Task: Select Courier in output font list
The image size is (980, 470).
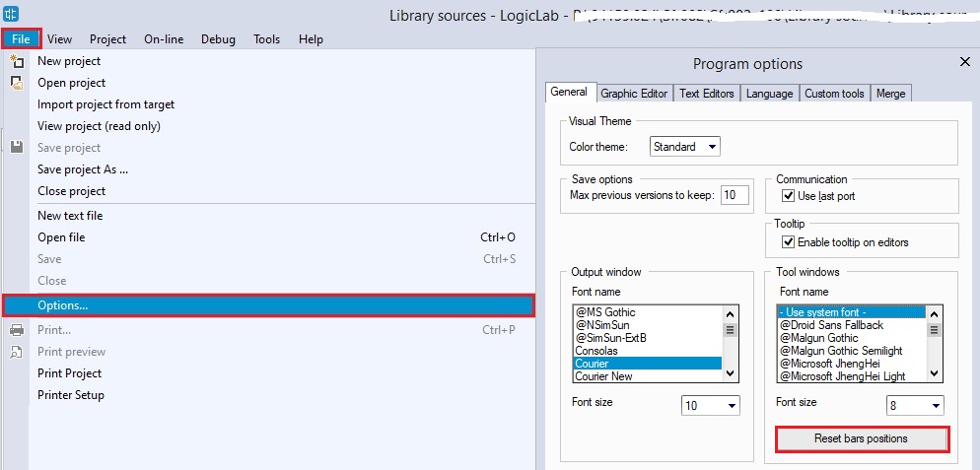Action: tap(648, 364)
